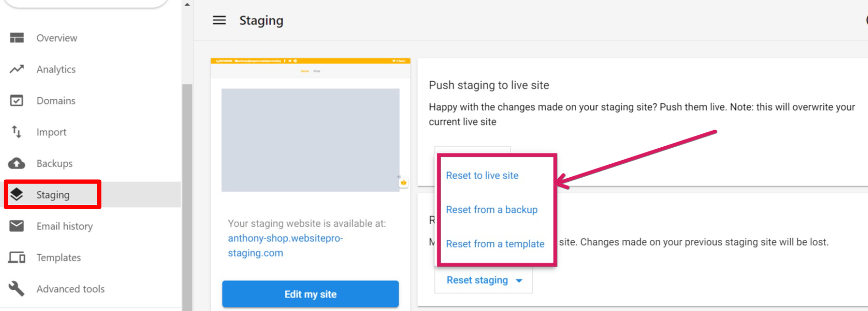This screenshot has height=311, width=868.
Task: Select the Advanced tools wrench icon
Action: pos(17,288)
